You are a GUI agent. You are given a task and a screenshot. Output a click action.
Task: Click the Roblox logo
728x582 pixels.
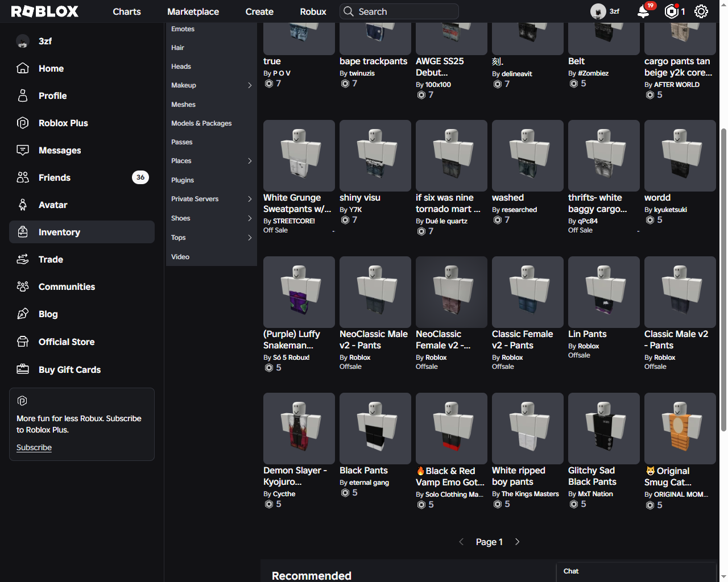pyautogui.click(x=45, y=11)
